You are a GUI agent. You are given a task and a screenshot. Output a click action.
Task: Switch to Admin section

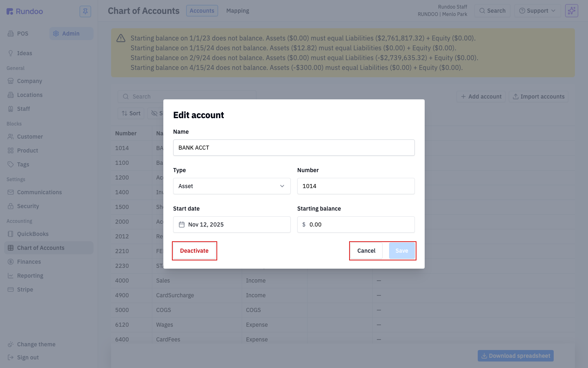click(x=71, y=34)
